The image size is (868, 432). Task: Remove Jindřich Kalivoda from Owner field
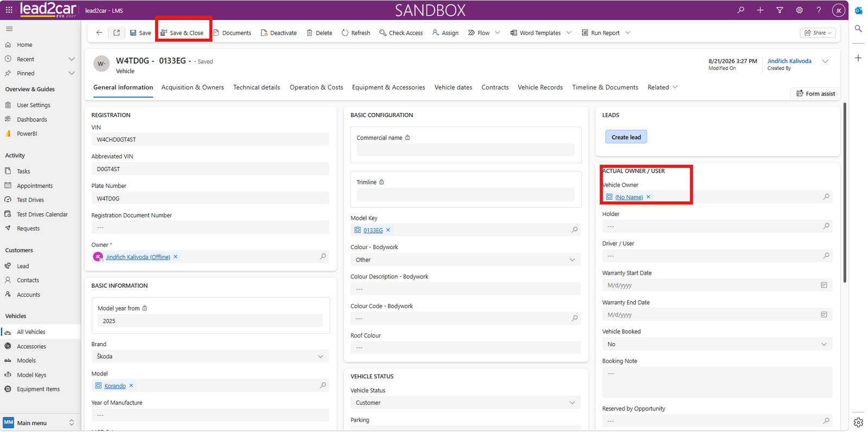(x=176, y=257)
